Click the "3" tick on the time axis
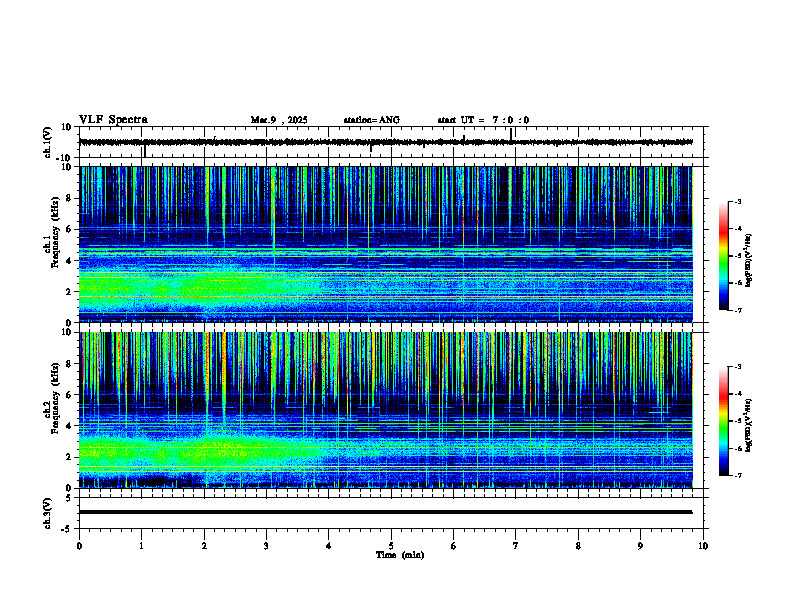 tap(266, 546)
